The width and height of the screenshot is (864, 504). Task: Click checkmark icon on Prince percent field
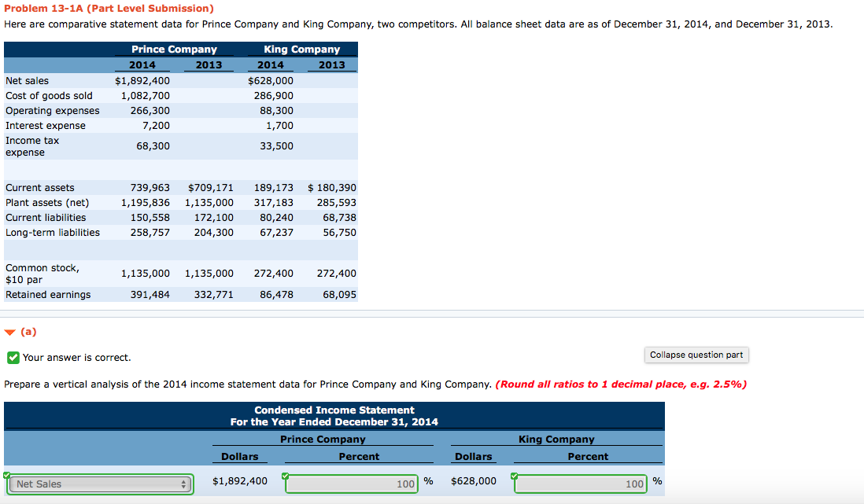[x=286, y=475]
